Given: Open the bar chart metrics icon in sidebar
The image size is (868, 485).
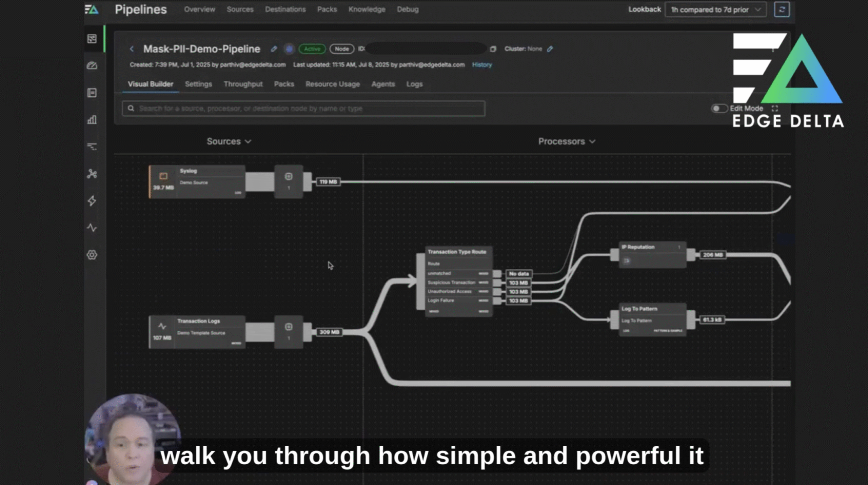Looking at the screenshot, I should (92, 119).
